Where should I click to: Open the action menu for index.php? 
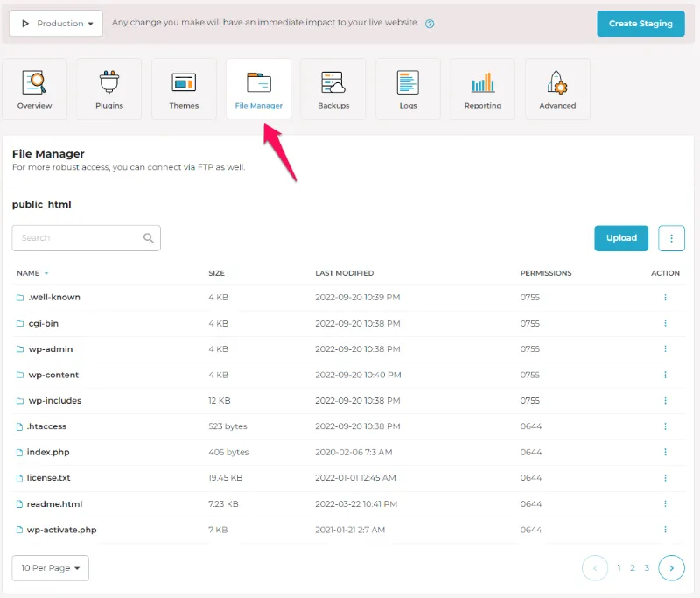pyautogui.click(x=667, y=453)
